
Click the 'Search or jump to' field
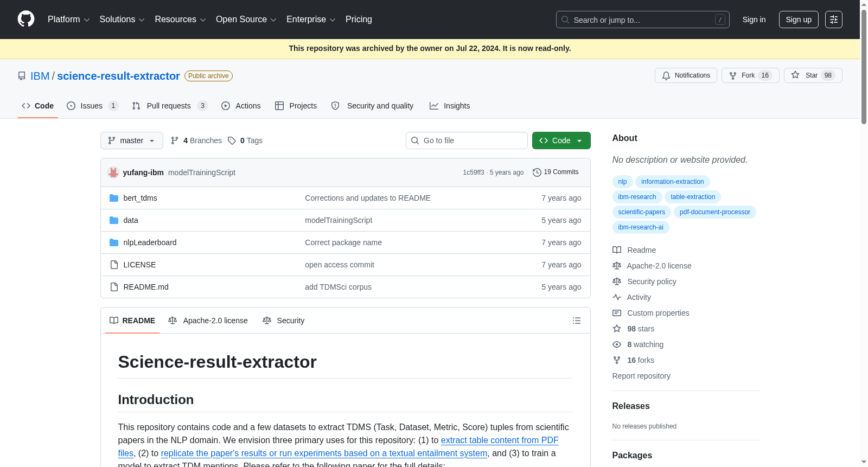click(x=643, y=20)
